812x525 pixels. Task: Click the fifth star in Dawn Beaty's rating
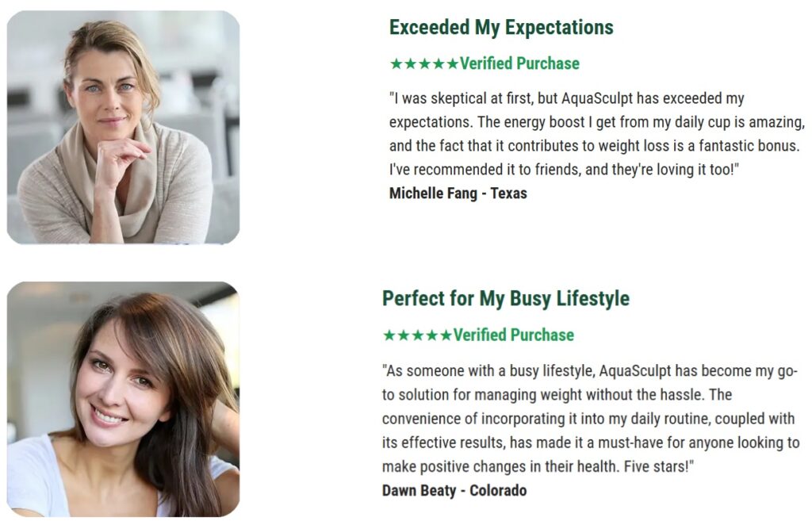(446, 335)
